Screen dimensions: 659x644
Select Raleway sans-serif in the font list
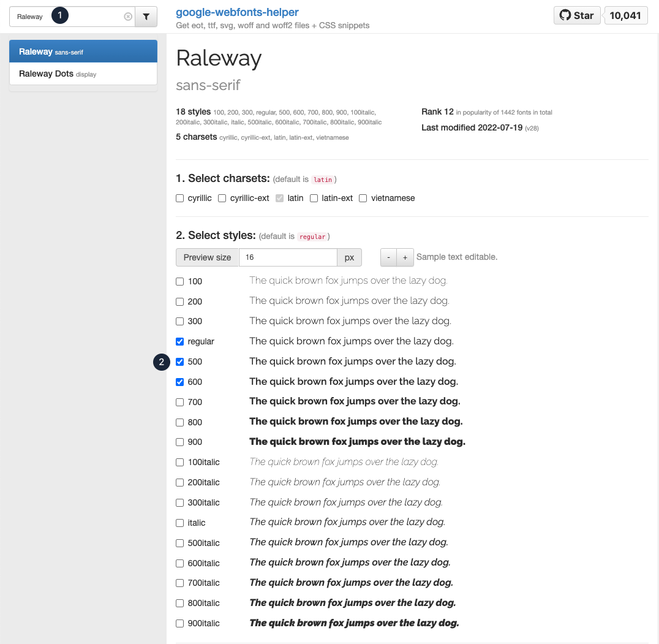[83, 51]
